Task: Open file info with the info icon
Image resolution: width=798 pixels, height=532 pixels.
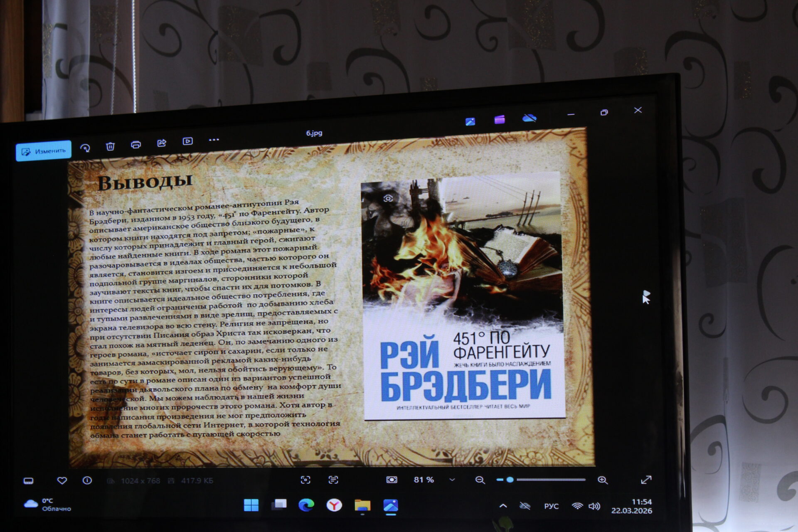Action: (87, 480)
